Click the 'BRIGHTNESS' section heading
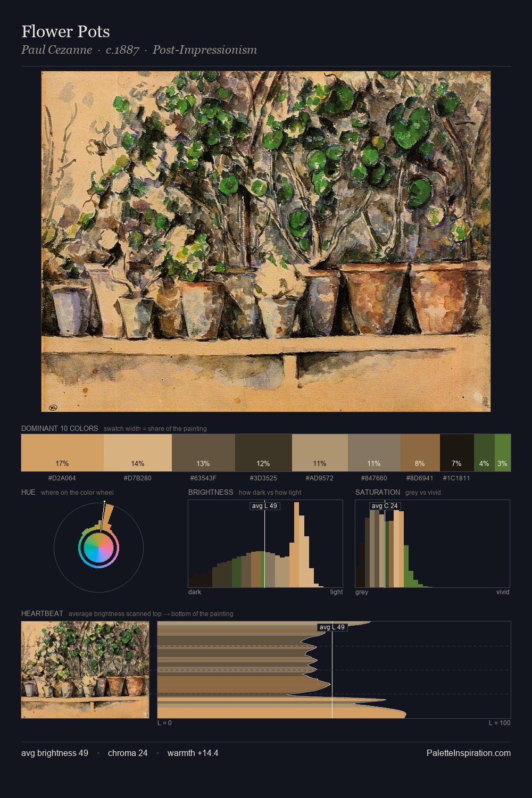This screenshot has height=798, width=532. coord(211,492)
